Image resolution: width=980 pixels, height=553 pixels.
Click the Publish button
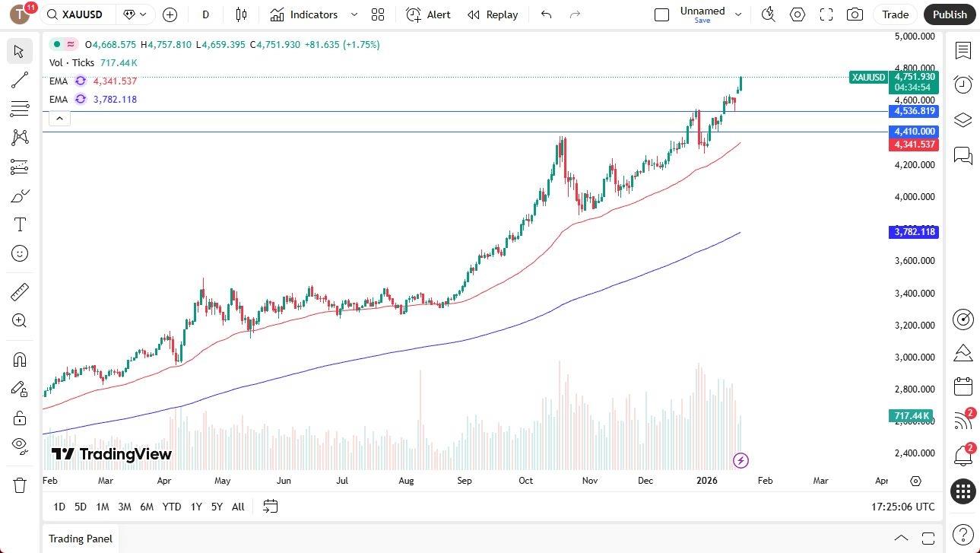click(x=949, y=14)
